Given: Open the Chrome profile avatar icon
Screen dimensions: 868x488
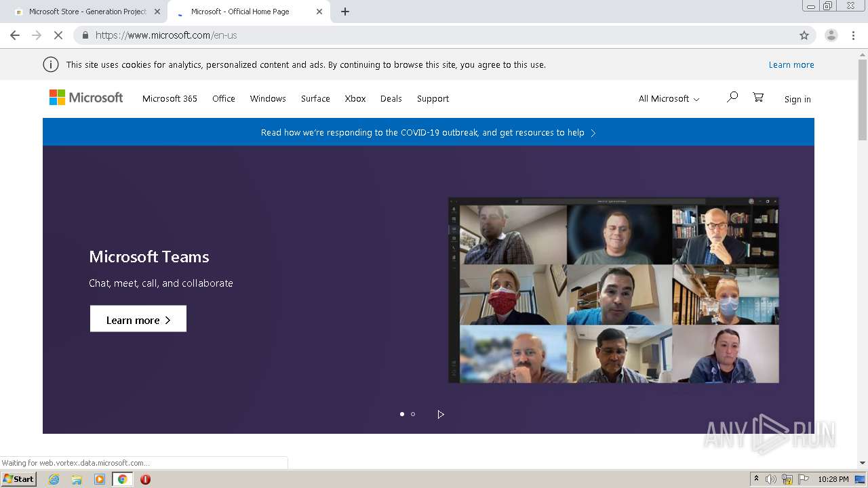Looking at the screenshot, I should [831, 35].
